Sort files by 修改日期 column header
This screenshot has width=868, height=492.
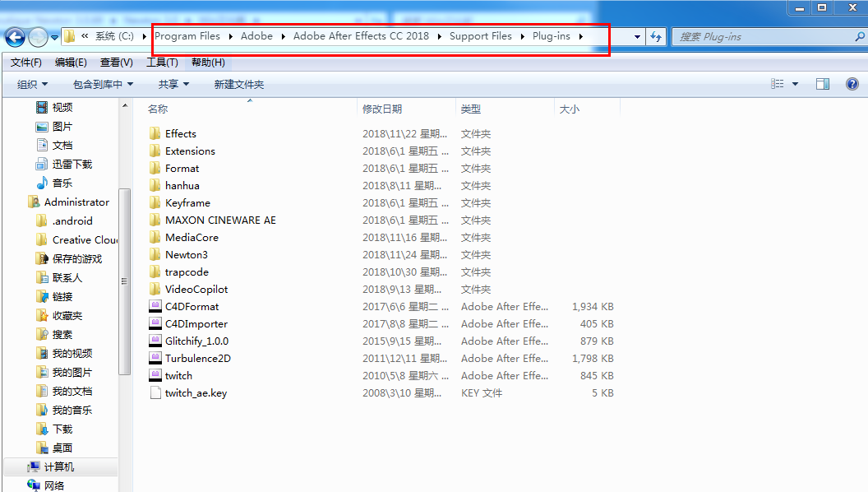[382, 109]
